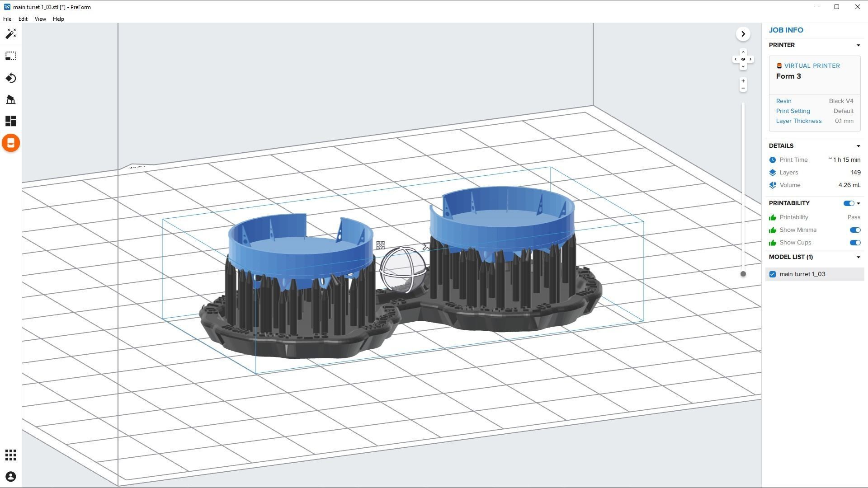Select the Size selection box tool
Image resolution: width=868 pixels, height=488 pixels.
[x=11, y=56]
